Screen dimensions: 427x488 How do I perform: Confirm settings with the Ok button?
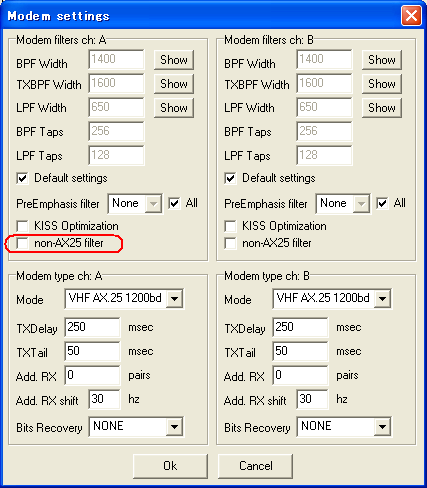point(170,466)
